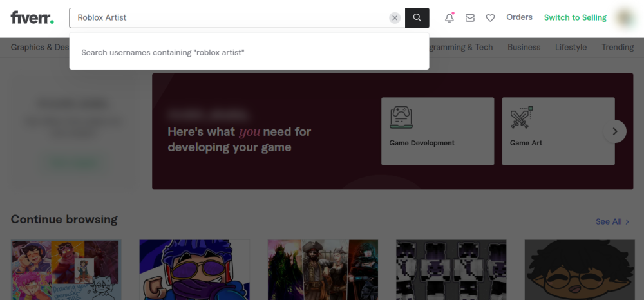Open the Game Development card
This screenshot has height=300, width=644.
pyautogui.click(x=437, y=131)
